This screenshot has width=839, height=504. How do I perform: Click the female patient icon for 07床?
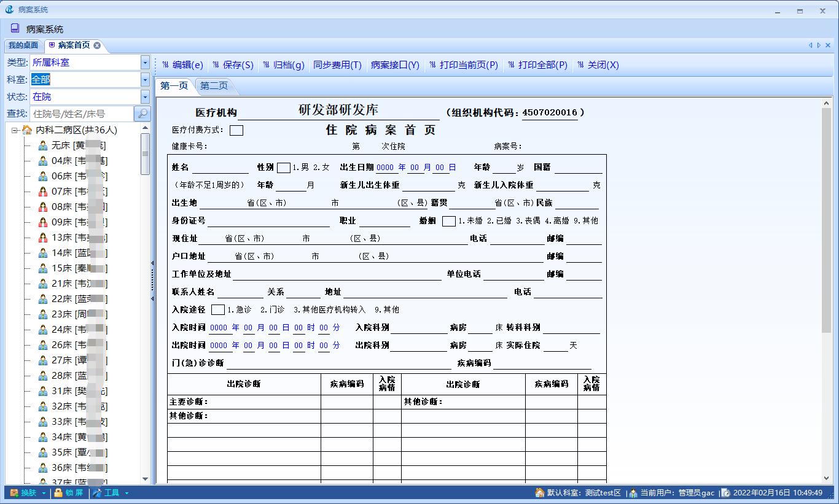coord(43,192)
